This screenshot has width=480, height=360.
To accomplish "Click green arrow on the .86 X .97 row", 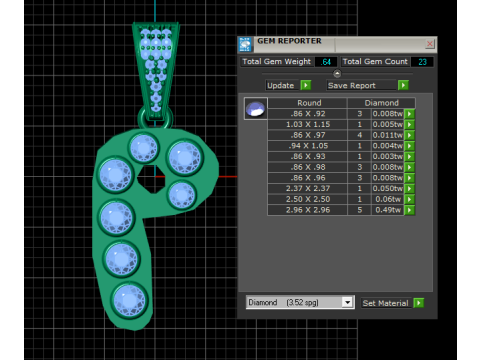I will [409, 135].
